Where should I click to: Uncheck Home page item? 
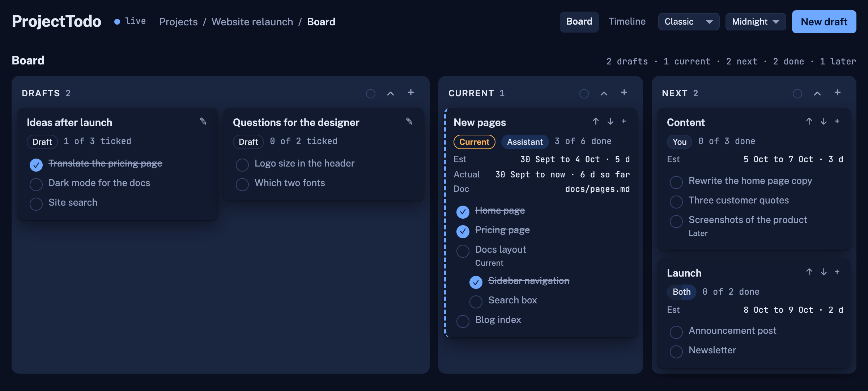click(x=463, y=212)
